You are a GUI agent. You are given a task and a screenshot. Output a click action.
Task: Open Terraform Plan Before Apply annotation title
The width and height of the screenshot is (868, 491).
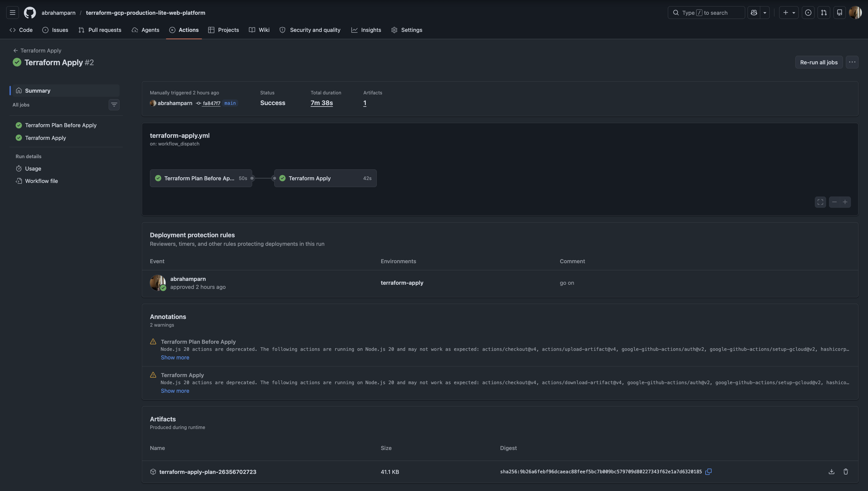198,342
